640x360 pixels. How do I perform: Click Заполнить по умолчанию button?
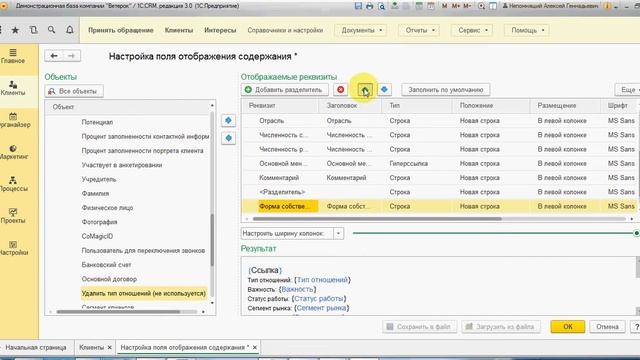(x=446, y=89)
